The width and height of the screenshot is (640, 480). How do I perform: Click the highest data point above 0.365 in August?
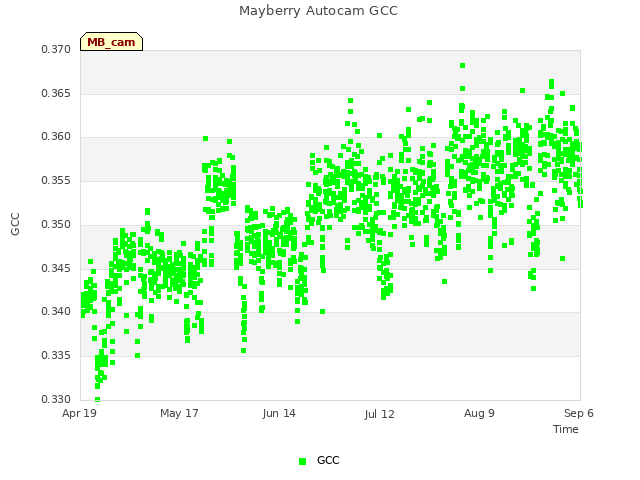tap(462, 66)
